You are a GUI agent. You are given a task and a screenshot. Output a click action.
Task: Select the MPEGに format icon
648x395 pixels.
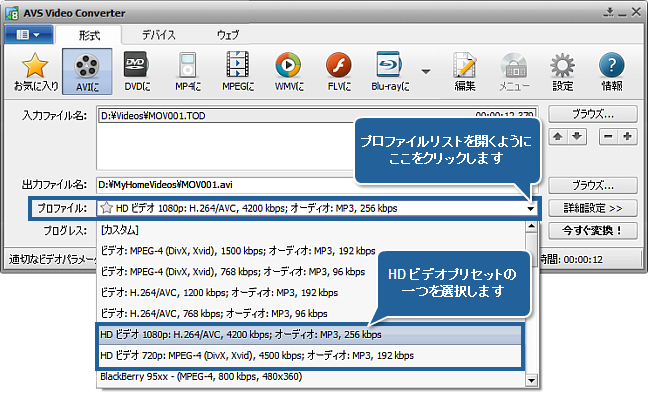238,71
